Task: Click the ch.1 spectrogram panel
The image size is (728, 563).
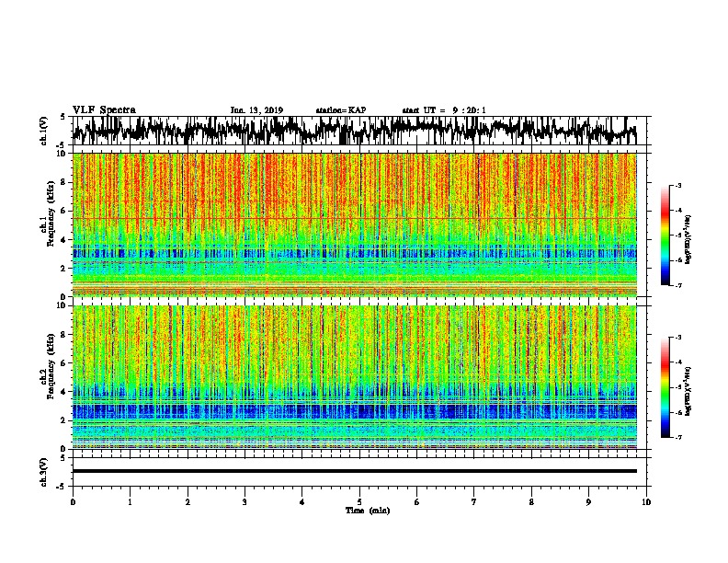Action: [354, 224]
